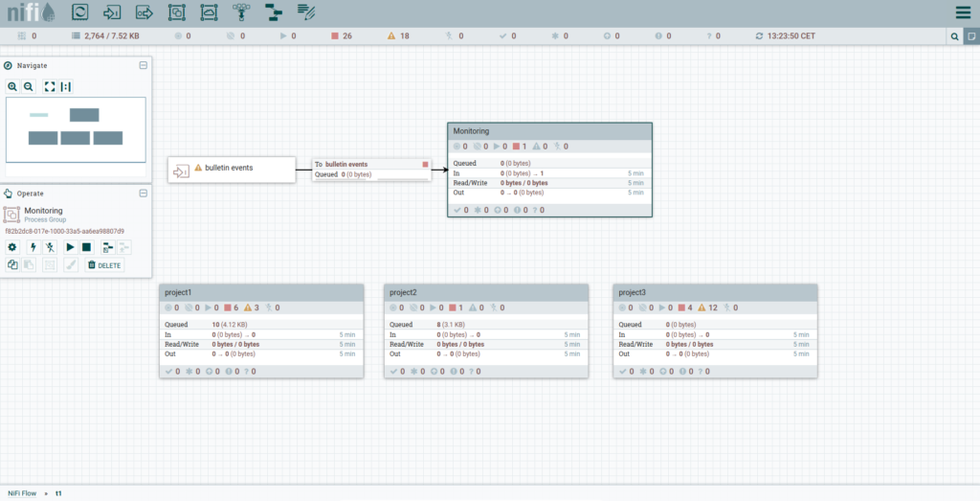
Task: Stop the selected Monitoring group
Action: click(x=87, y=247)
